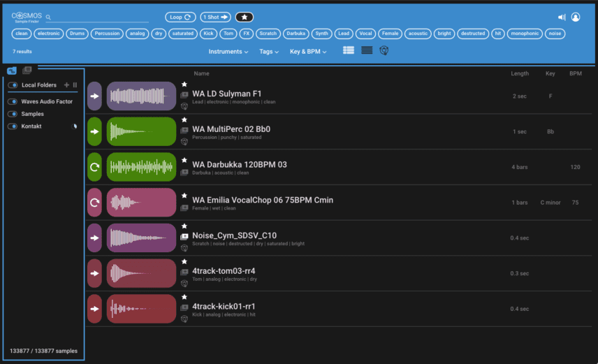Toggle the clean tag filter

click(x=22, y=34)
